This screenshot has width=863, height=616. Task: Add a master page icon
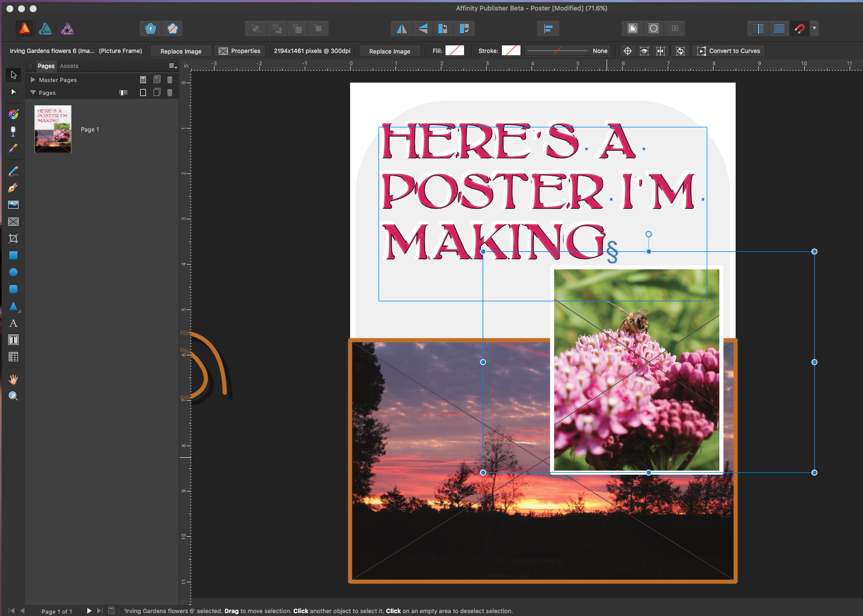143,80
